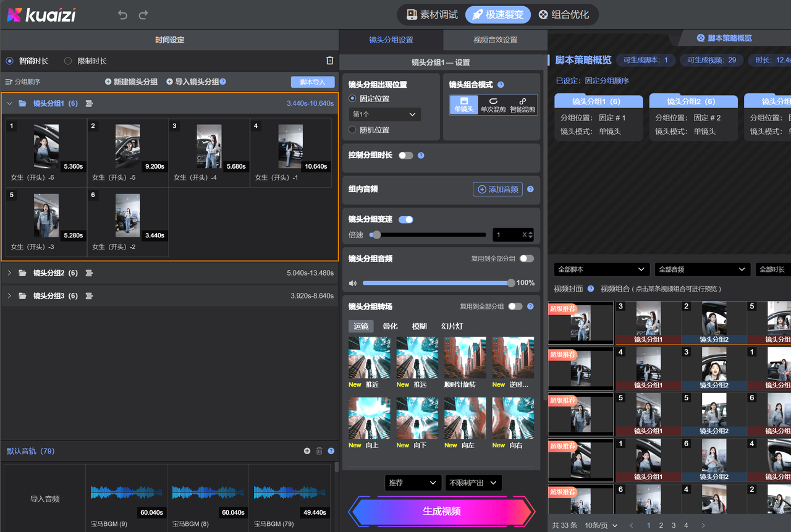Click the speaker volume icon
The height and width of the screenshot is (532, 791).
(352, 283)
